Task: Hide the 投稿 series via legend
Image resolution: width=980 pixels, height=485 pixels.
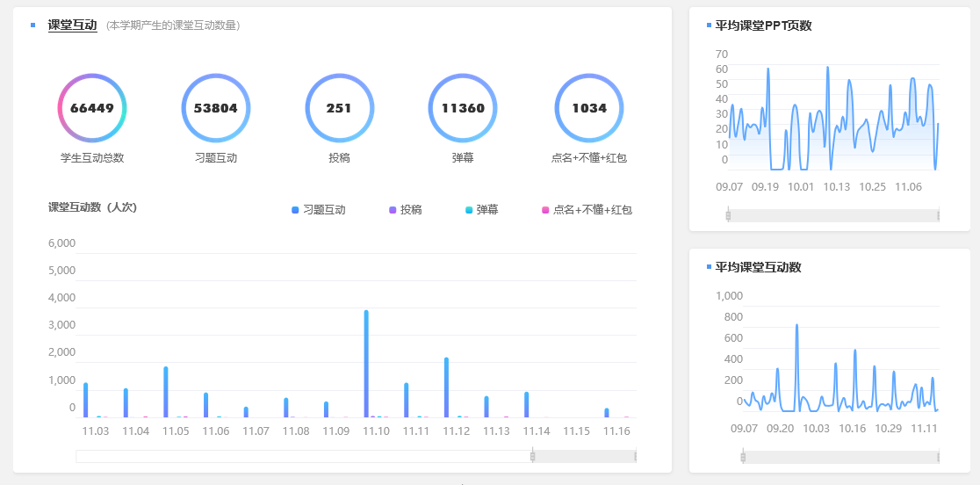Action: pyautogui.click(x=405, y=210)
